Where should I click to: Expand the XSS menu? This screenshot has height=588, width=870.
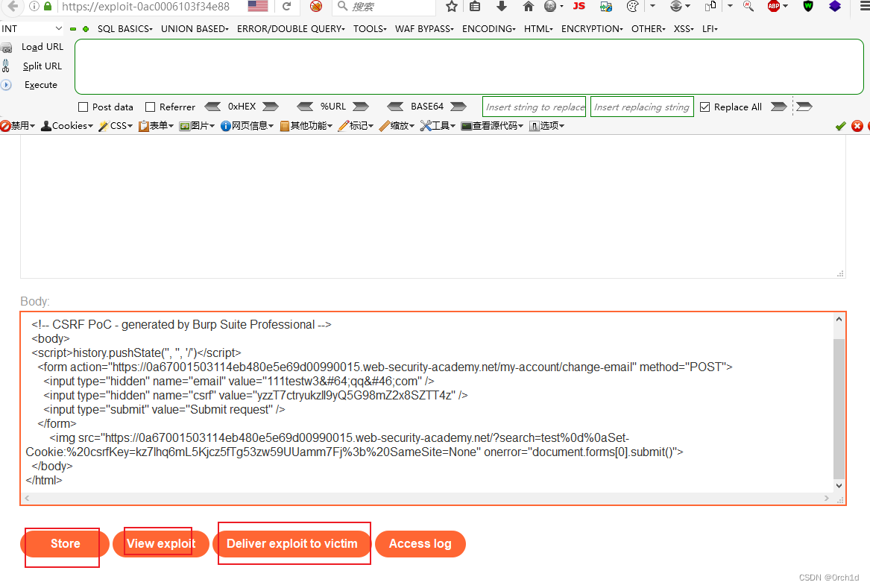pyautogui.click(x=684, y=29)
